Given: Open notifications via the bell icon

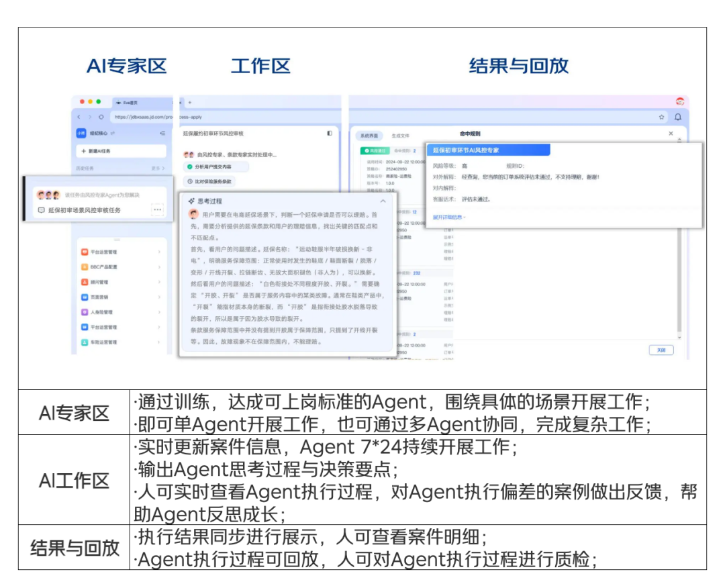Looking at the screenshot, I should click(x=678, y=117).
